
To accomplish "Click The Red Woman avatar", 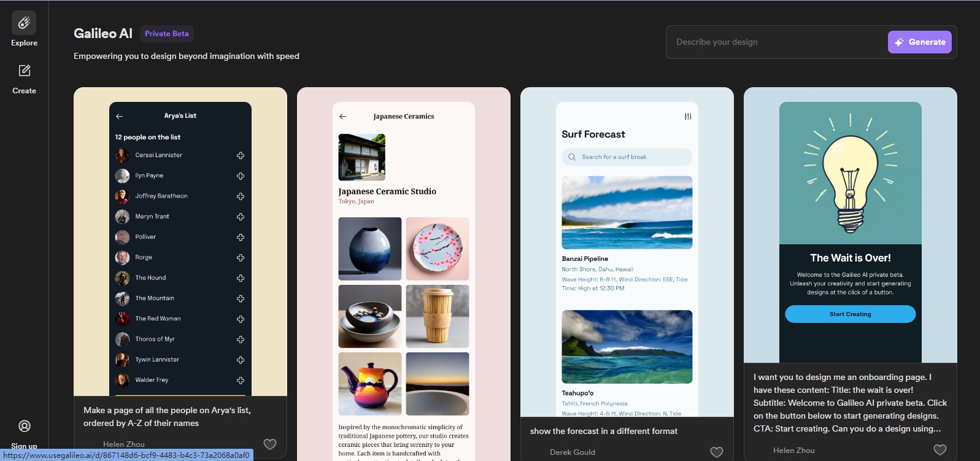I will tap(122, 319).
